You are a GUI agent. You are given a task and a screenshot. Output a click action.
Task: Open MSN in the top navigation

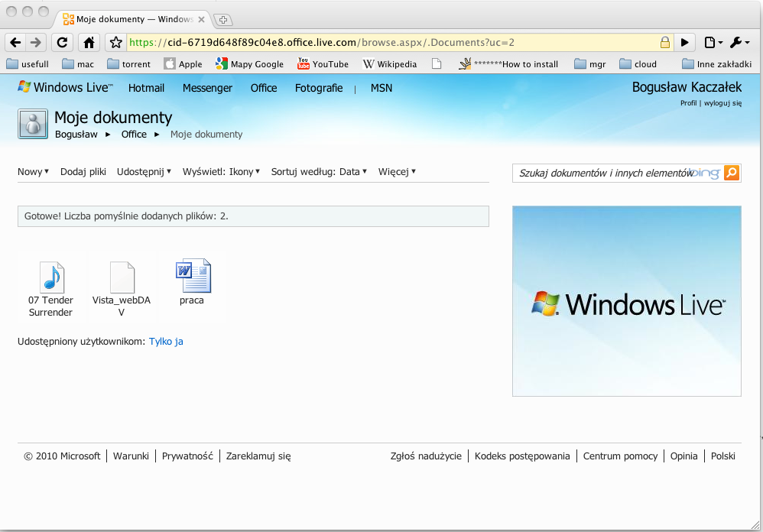point(381,88)
